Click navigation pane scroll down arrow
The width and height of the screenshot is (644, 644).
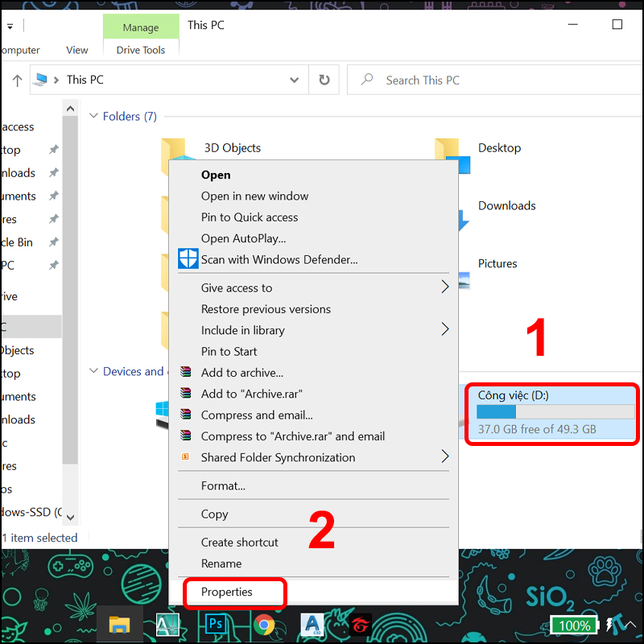click(x=70, y=517)
